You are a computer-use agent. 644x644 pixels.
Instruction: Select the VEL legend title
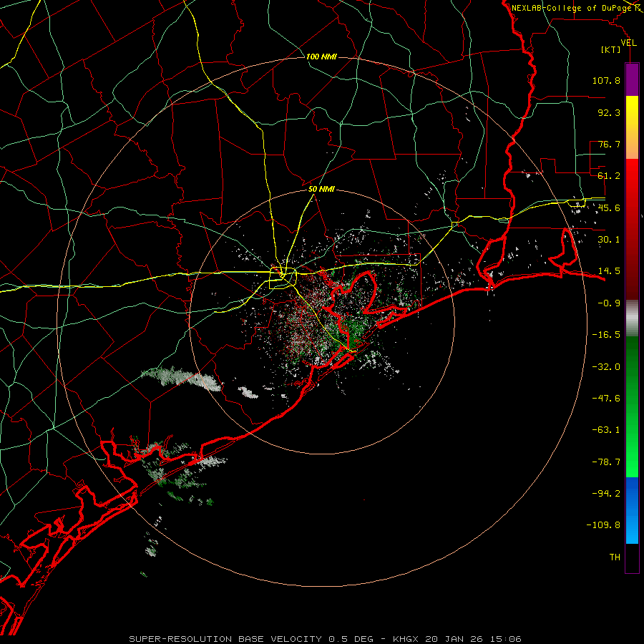pos(628,43)
